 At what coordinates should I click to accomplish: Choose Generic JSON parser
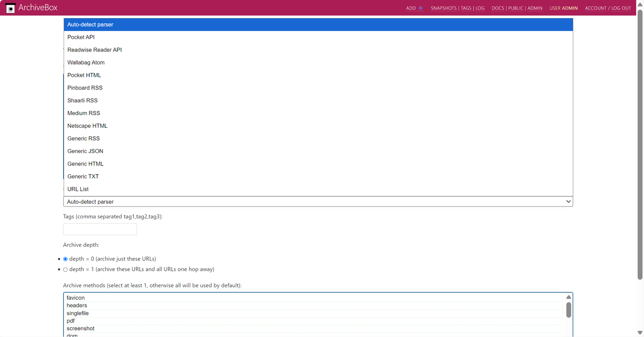[x=318, y=151]
